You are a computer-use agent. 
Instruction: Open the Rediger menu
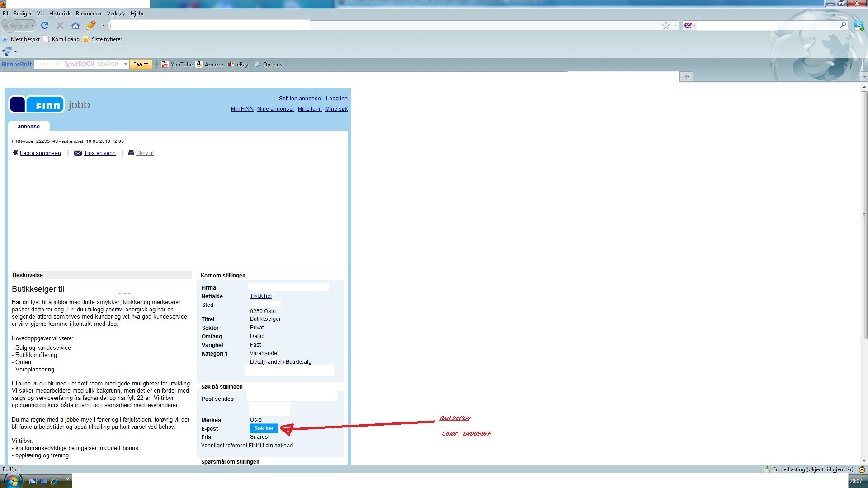tap(23, 14)
